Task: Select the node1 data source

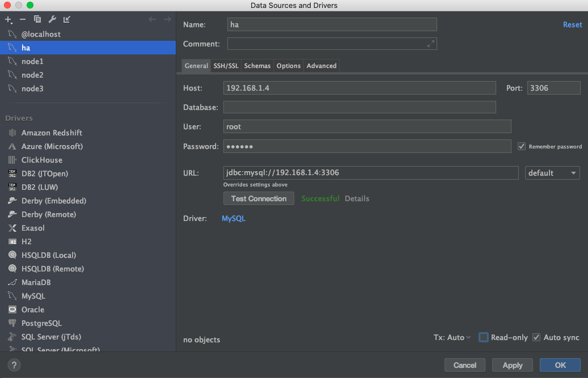Action: tap(88, 61)
